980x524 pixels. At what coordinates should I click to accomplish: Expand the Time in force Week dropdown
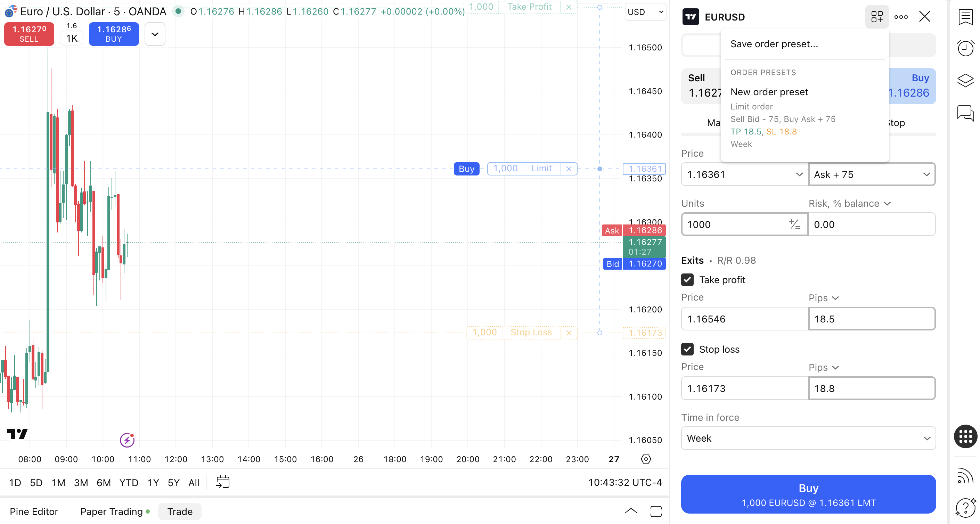(x=808, y=438)
